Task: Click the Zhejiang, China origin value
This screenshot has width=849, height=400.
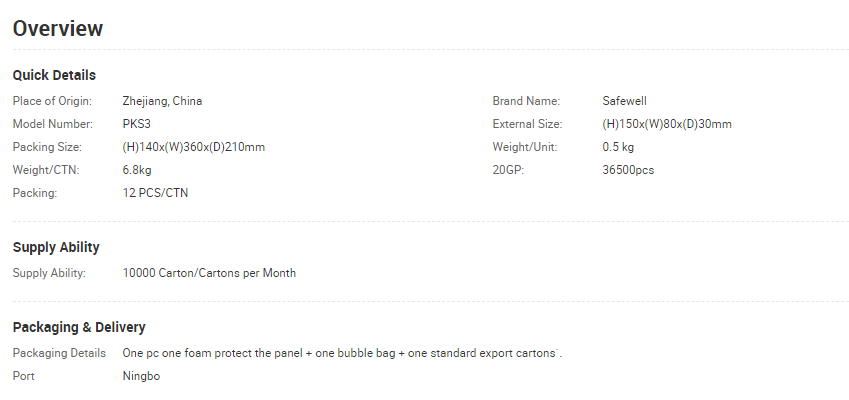Action: pyautogui.click(x=162, y=101)
